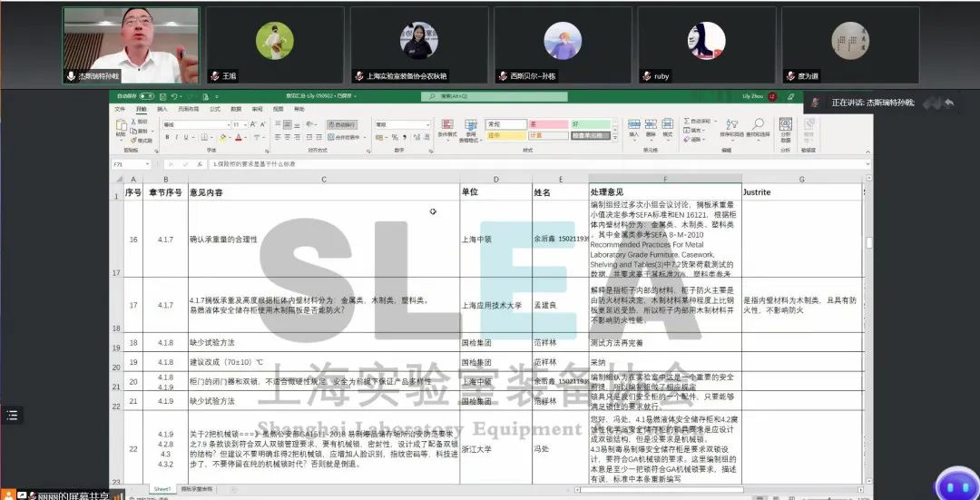980x500 pixels.
Task: Click the AutoSum sigma icon
Action: 687,121
